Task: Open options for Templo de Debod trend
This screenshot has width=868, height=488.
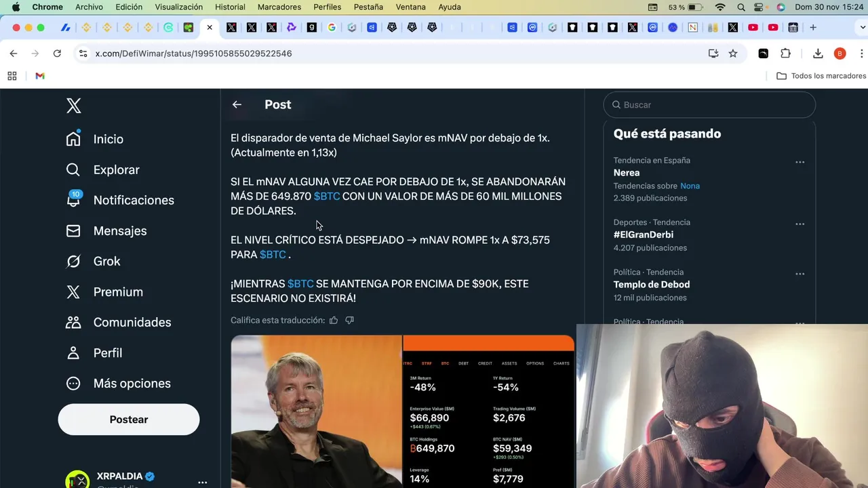Action: pos(800,274)
